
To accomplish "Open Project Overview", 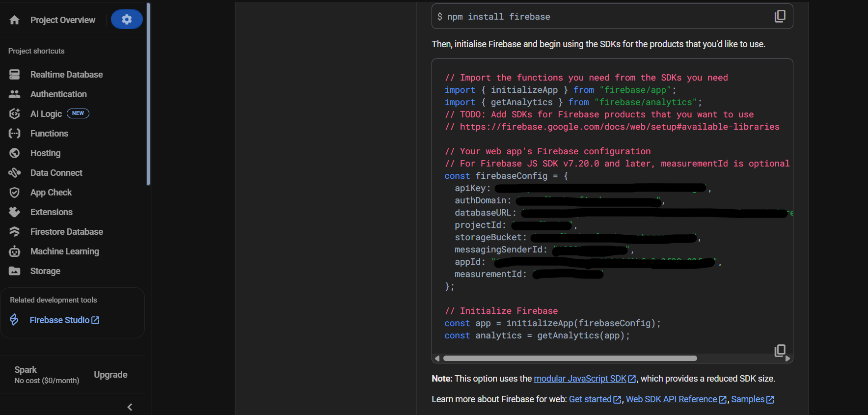I will point(63,20).
